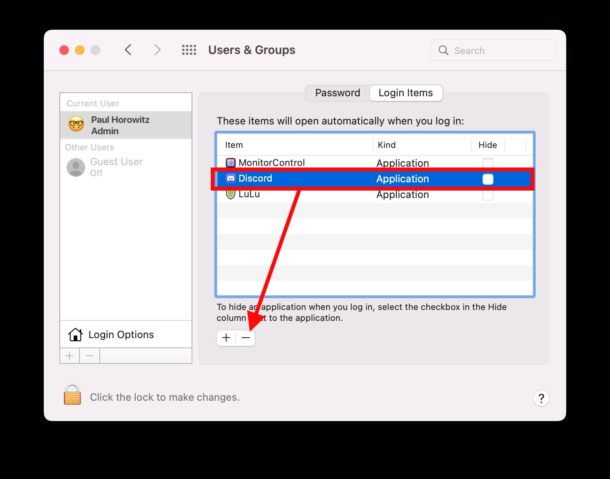
Task: Click Application kind for LuLu
Action: coord(403,195)
